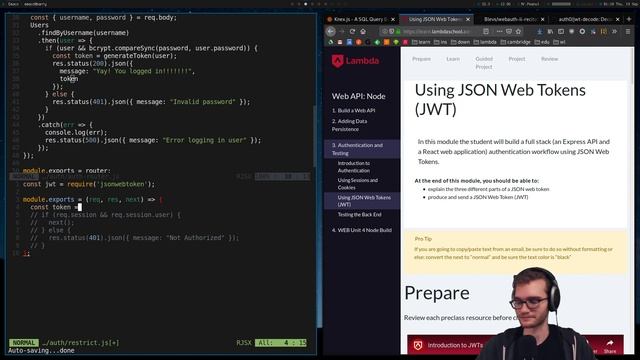Open 2. Adding Data Persistence unit

349,125
